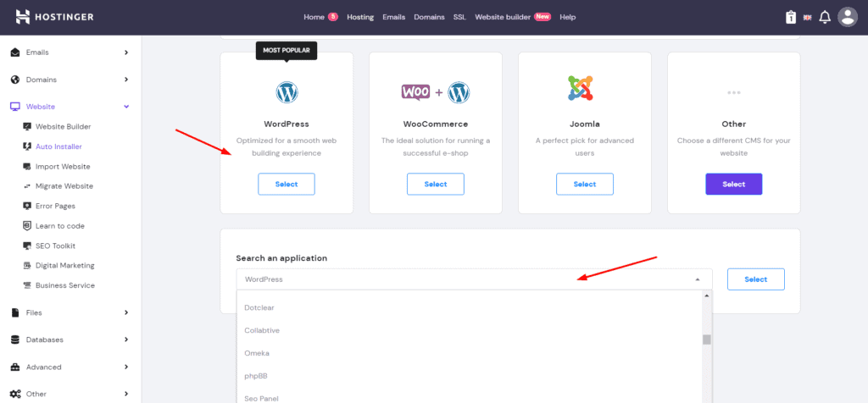Open Website Builder sidebar link

pos(63,127)
